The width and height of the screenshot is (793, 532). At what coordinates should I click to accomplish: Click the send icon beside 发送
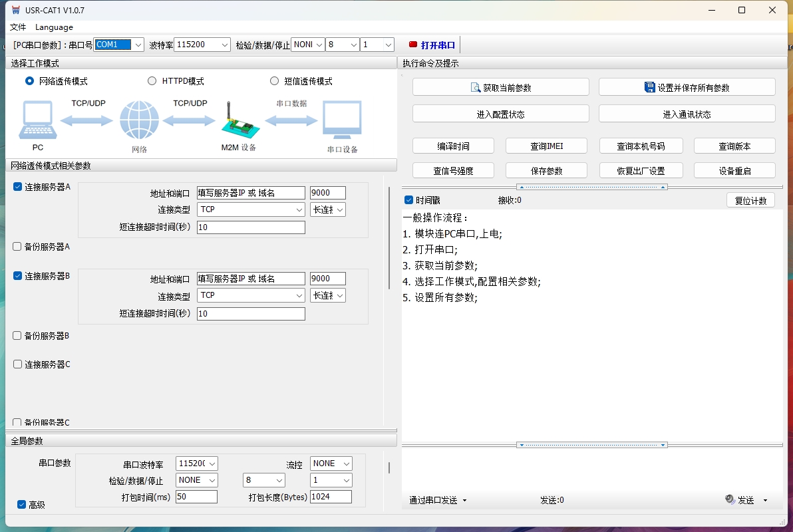(730, 499)
